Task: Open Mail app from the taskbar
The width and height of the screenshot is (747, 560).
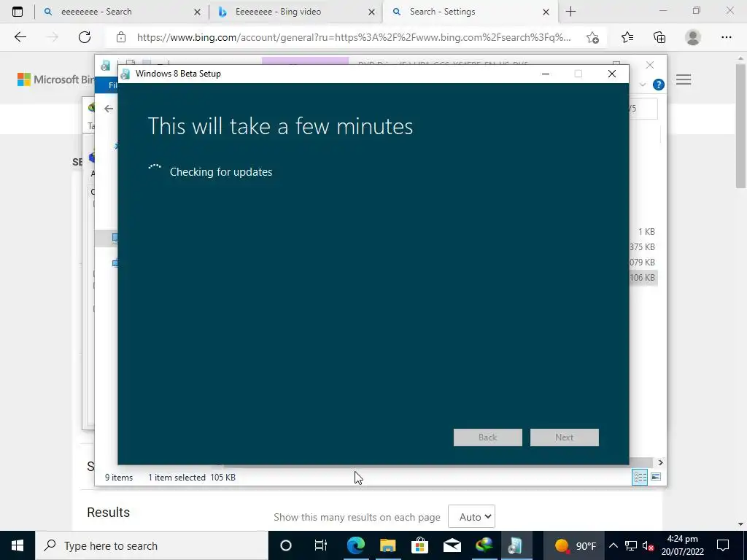Action: [x=452, y=545]
